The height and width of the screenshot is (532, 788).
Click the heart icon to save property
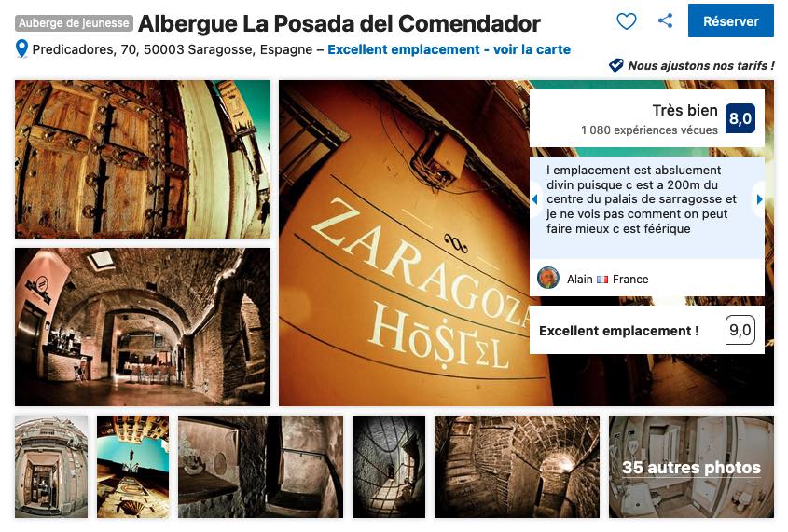pos(626,21)
